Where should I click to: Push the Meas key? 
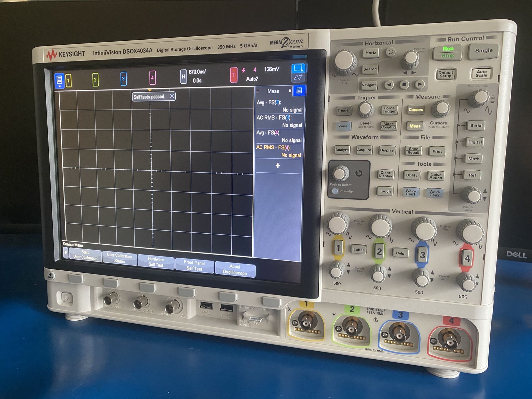(415, 126)
